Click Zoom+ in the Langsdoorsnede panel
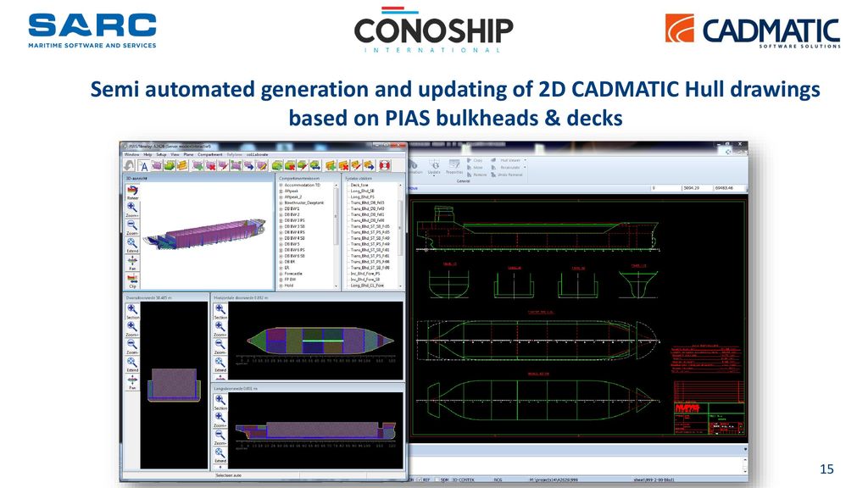 (x=220, y=420)
